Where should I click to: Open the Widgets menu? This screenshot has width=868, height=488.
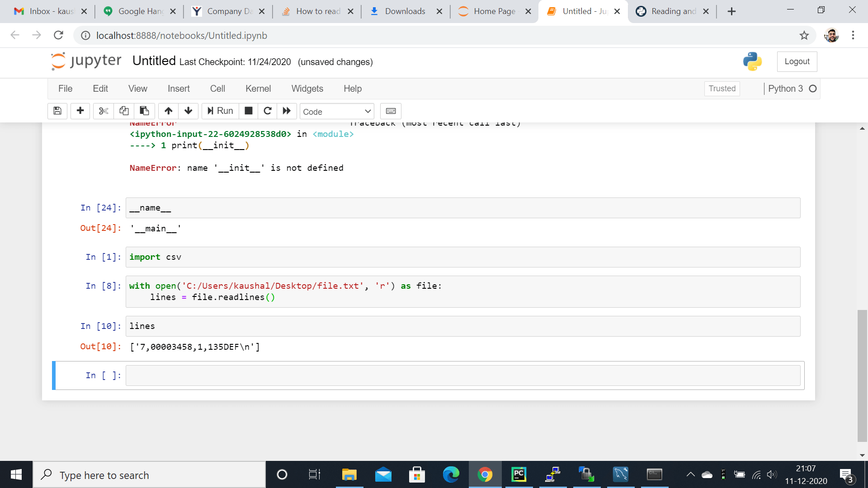pyautogui.click(x=307, y=89)
